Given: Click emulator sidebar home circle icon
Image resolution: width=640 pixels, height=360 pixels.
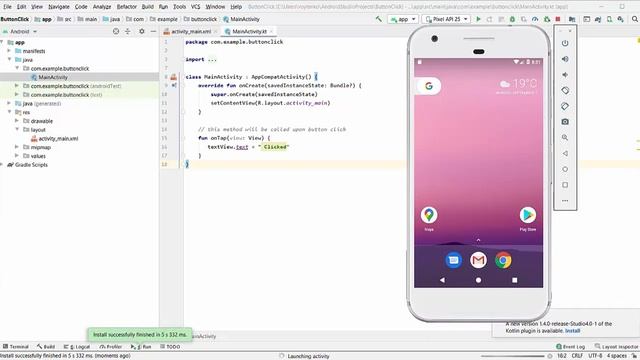Looking at the screenshot, I should click(565, 169).
